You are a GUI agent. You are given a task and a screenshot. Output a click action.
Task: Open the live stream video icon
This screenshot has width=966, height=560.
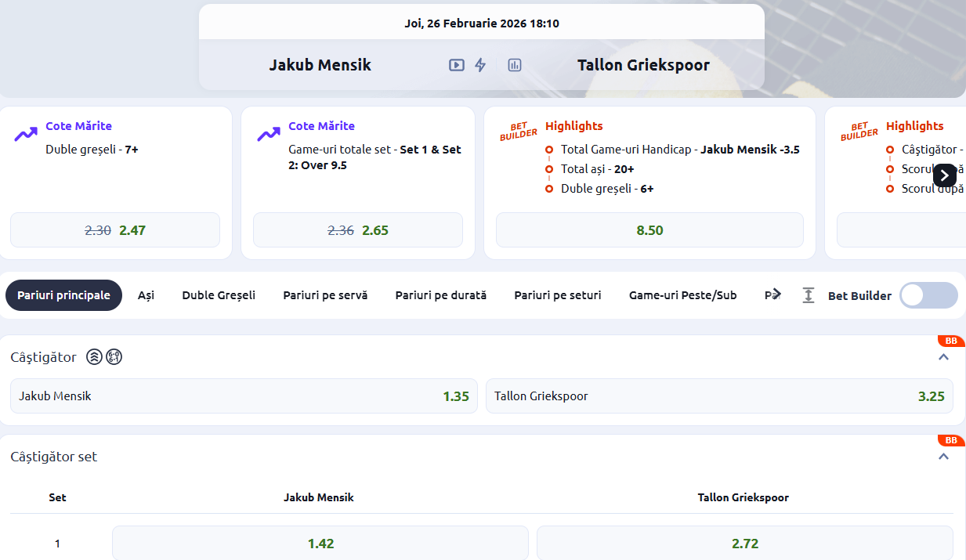[456, 65]
